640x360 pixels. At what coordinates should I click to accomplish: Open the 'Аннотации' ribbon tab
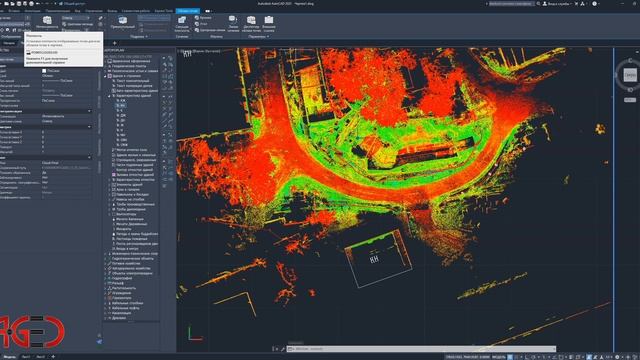coord(32,11)
